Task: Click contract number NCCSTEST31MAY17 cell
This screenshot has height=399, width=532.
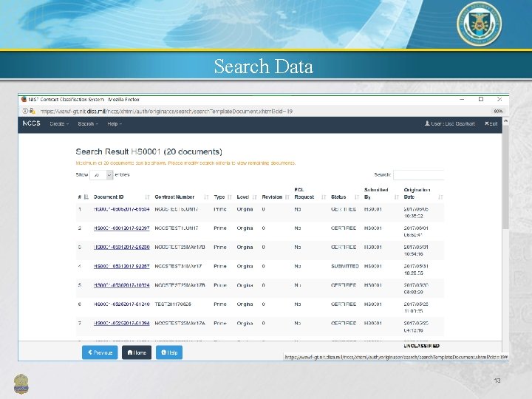Action: [179, 266]
